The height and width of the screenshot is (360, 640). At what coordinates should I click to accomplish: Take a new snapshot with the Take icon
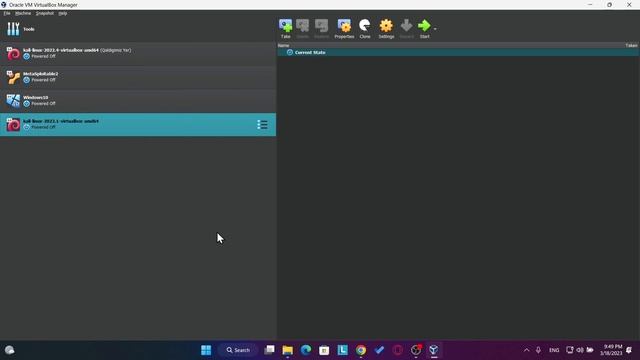(285, 29)
